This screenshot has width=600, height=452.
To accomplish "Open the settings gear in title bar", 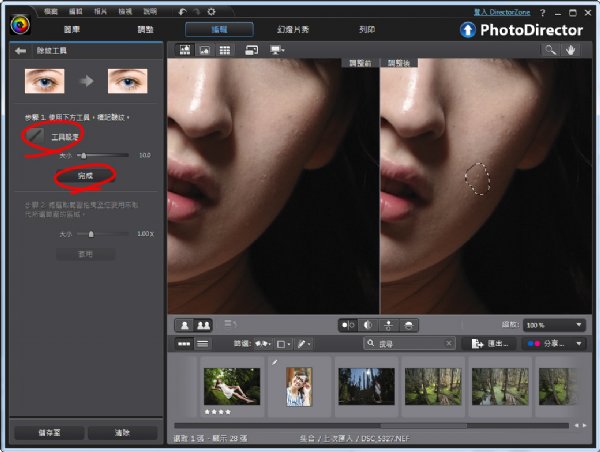I will [x=211, y=11].
